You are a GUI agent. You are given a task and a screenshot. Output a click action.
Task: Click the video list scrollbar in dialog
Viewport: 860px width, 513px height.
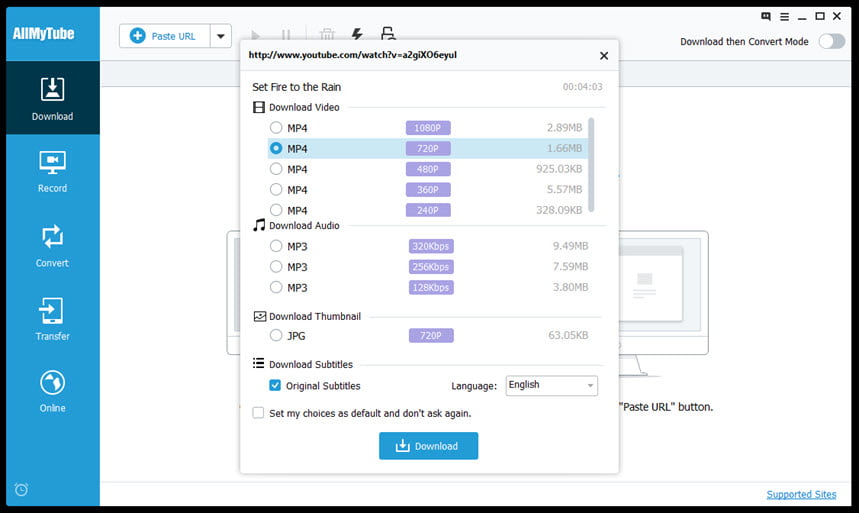pyautogui.click(x=591, y=164)
